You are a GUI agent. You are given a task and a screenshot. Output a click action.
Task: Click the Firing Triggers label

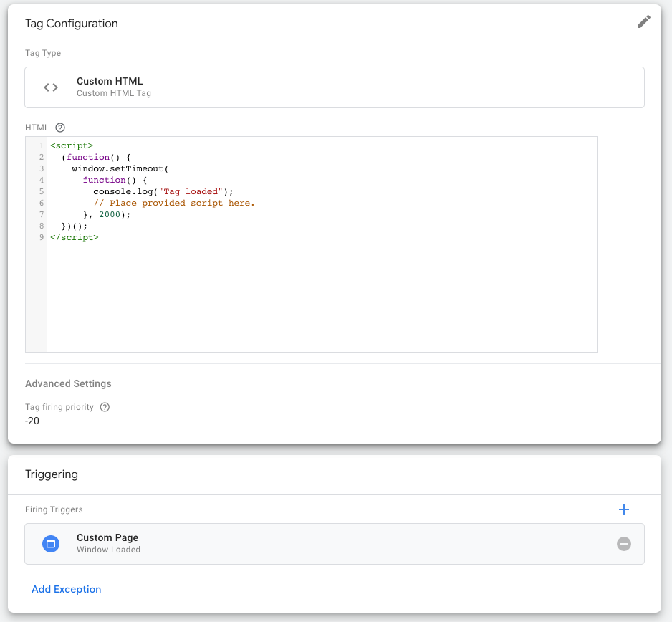coord(54,509)
